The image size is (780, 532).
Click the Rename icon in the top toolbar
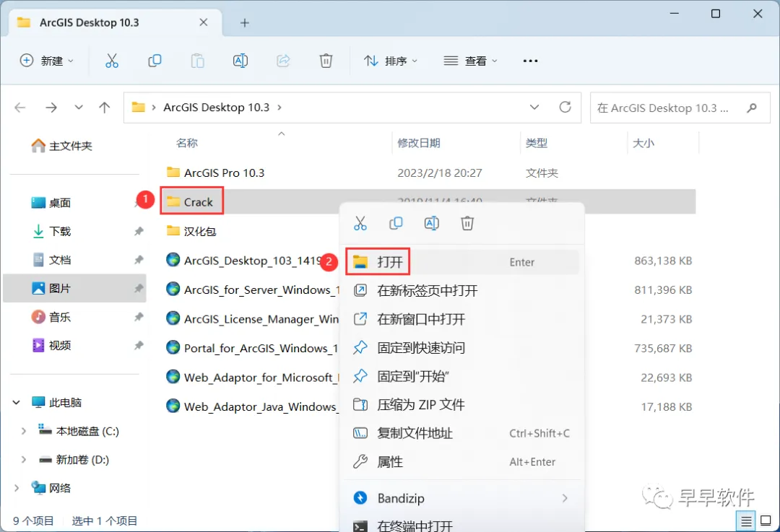pos(240,61)
